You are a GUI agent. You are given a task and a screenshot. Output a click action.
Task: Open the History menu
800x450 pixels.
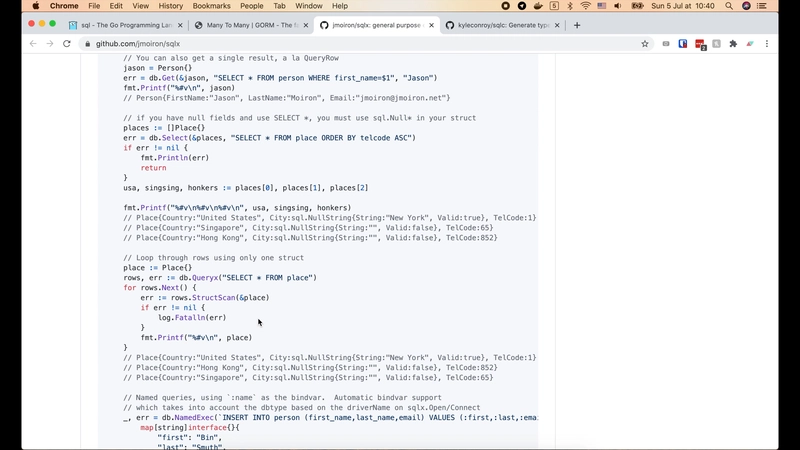(170, 6)
